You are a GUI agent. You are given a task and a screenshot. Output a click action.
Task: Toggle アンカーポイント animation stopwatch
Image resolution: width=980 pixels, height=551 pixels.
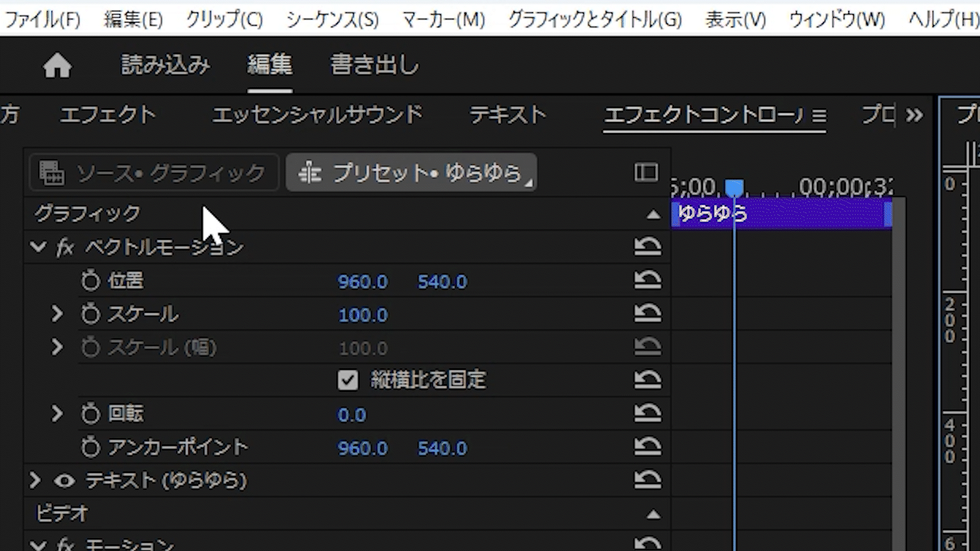(x=91, y=447)
